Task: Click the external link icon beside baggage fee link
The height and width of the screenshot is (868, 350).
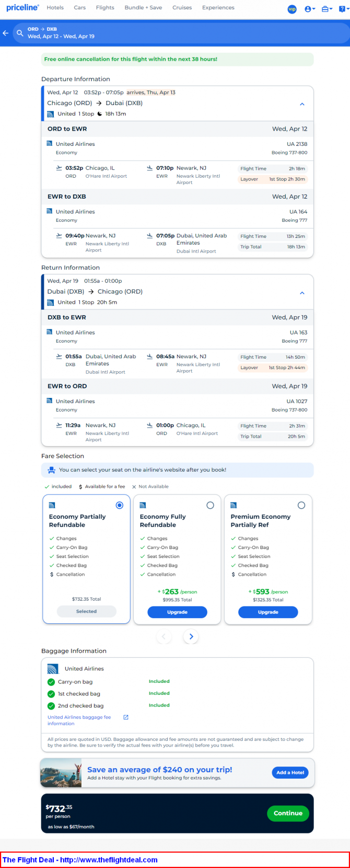Action: (x=126, y=717)
